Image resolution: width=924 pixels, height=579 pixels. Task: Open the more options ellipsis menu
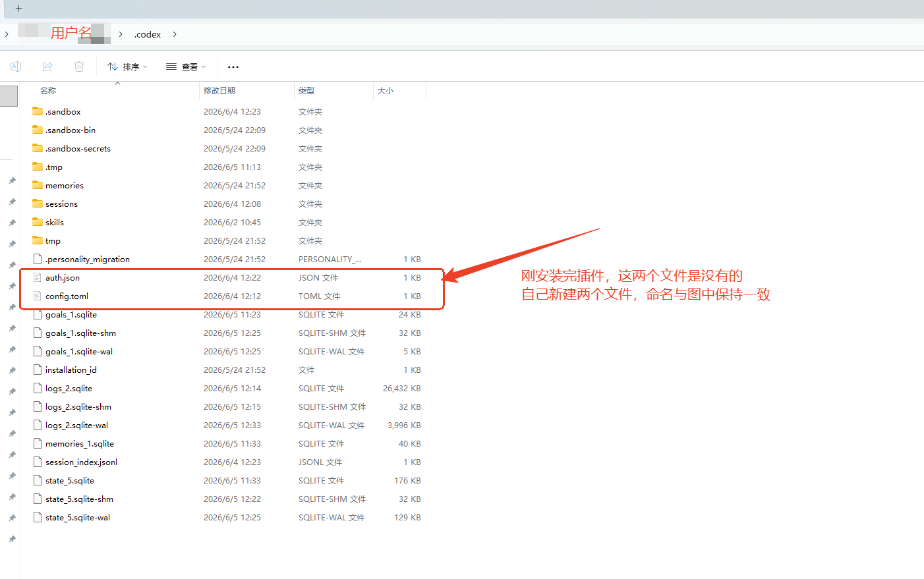[233, 67]
